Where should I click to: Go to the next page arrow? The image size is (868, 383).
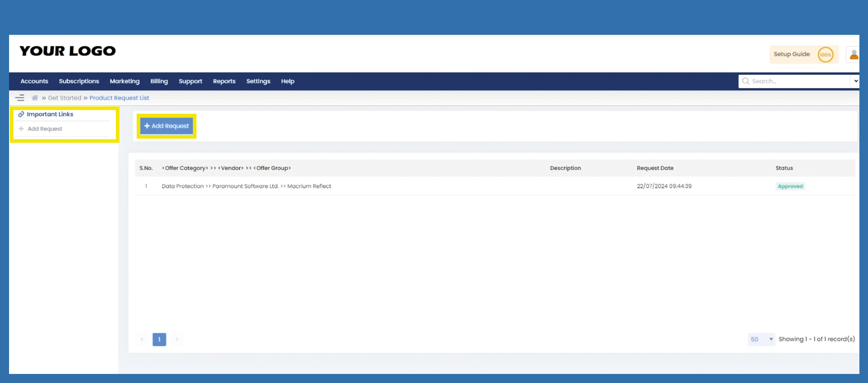[177, 340]
